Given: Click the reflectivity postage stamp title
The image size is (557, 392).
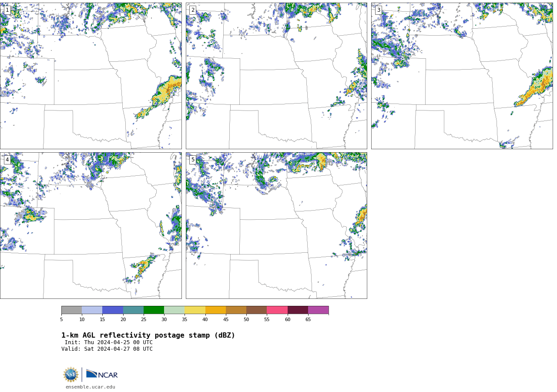Looking at the screenshot, I should pos(148,335).
